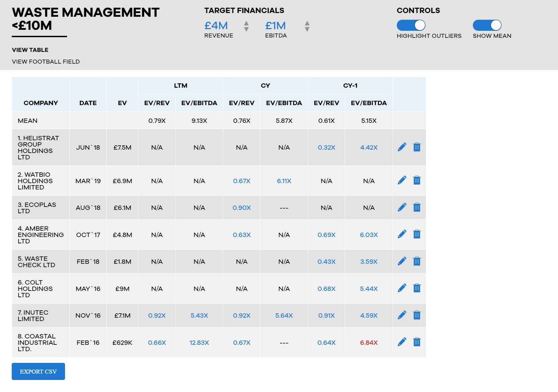Viewport: 558px width, 392px height.
Task: Export the table with Export CSV
Action: [x=38, y=371]
